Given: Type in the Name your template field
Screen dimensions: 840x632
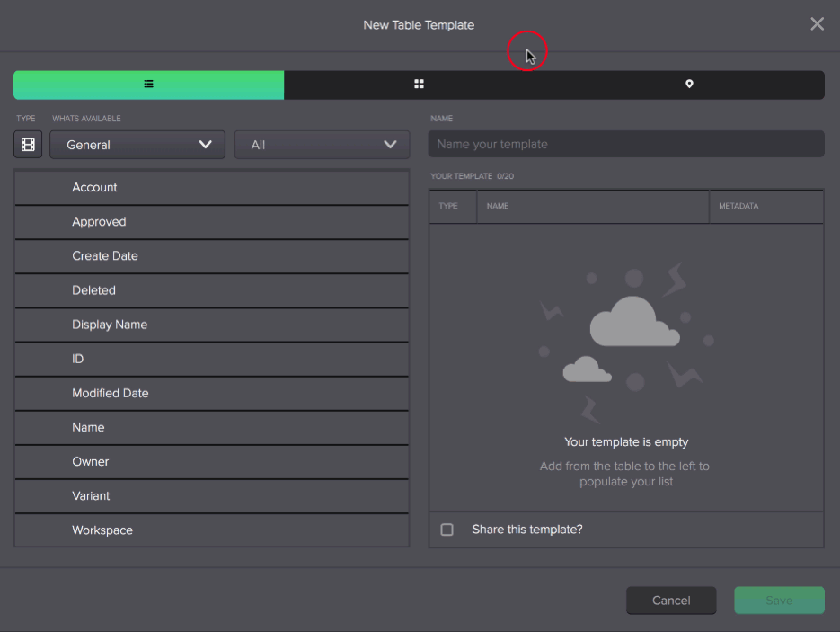Looking at the screenshot, I should pos(626,144).
